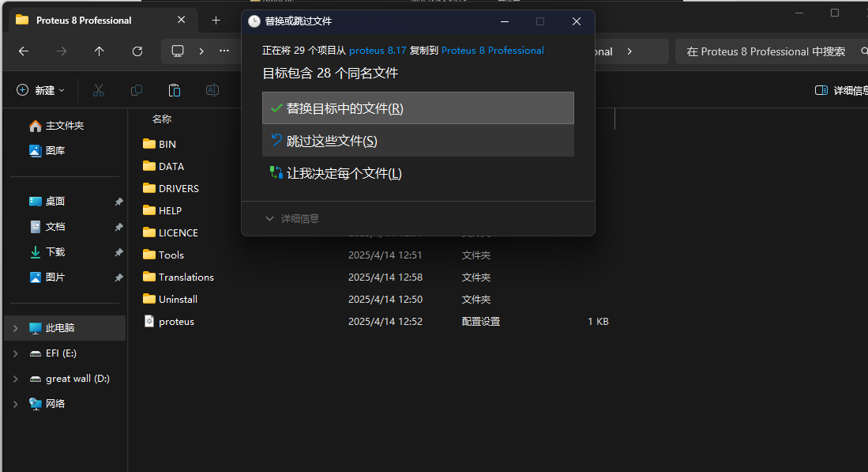Expand great wall (D:) drive node

coord(16,379)
